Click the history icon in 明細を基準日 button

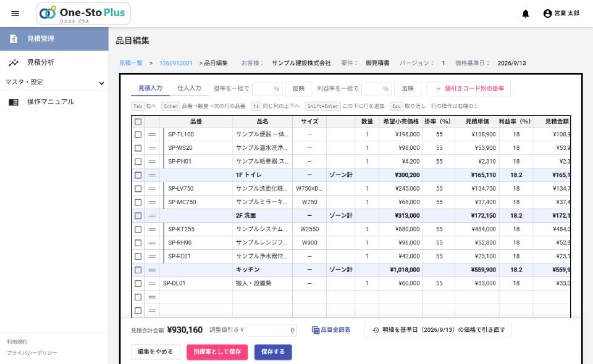point(376,330)
